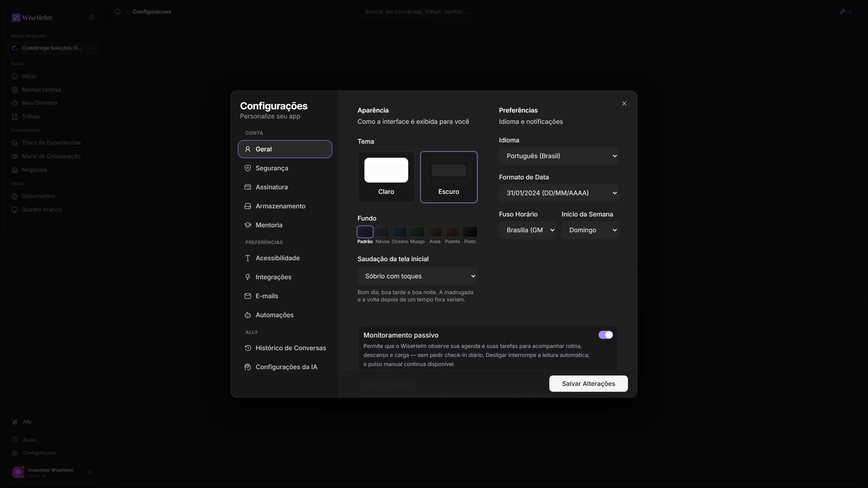Click Mural de Colaboração handshake icon
Viewport: 868px width, 488px height.
15,156
